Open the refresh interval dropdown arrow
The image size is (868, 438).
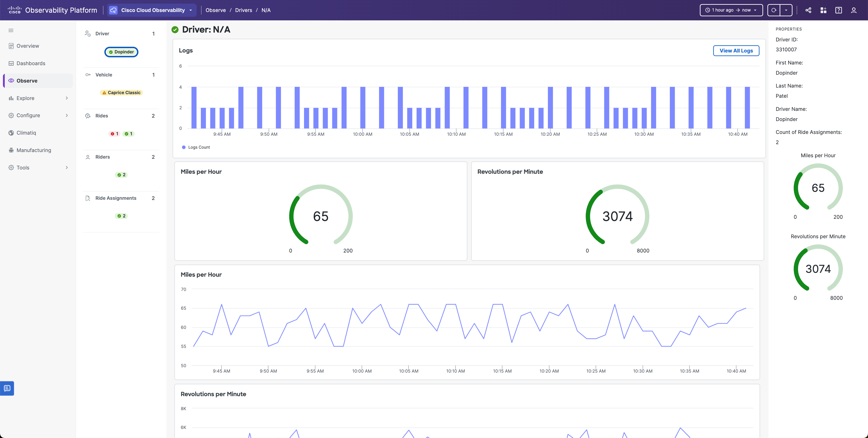pos(786,10)
